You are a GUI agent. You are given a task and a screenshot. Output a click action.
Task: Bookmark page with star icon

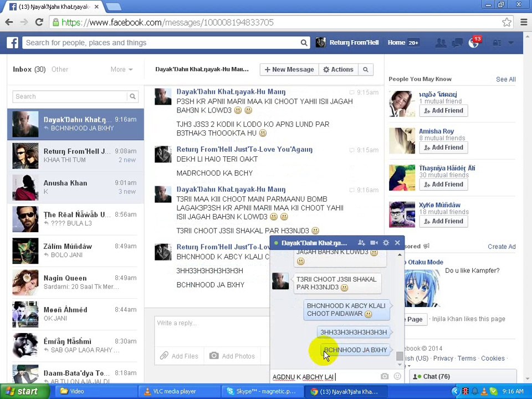tap(507, 22)
